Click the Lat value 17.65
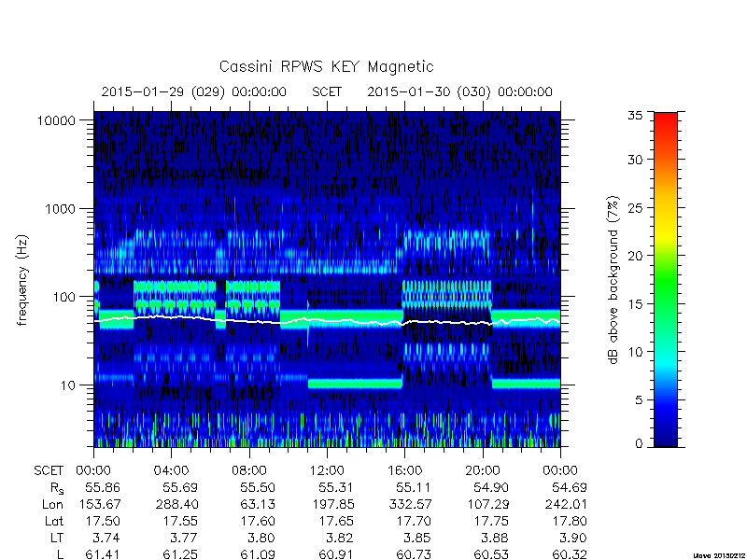The width and height of the screenshot is (747, 560). click(336, 521)
